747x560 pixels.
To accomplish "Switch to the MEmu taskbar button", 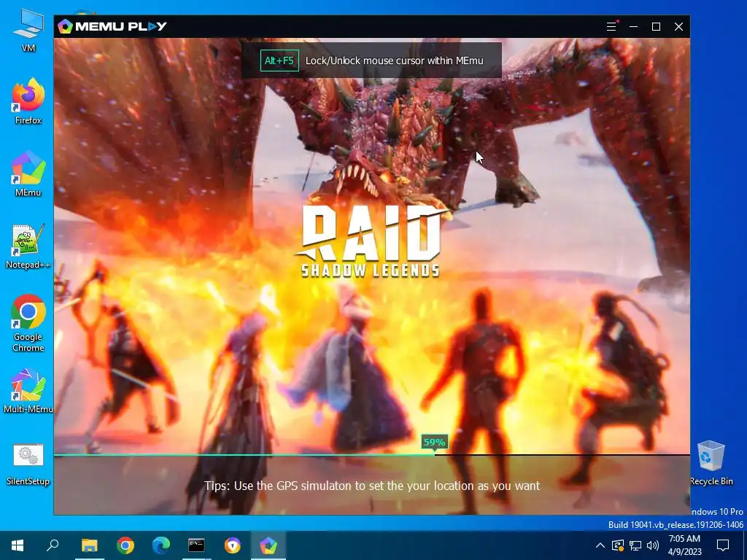I will point(268,545).
